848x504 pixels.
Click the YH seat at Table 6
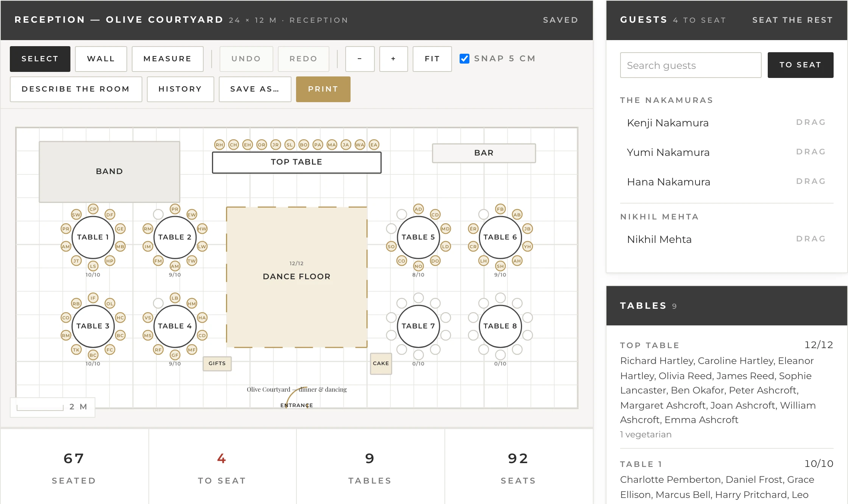(527, 246)
